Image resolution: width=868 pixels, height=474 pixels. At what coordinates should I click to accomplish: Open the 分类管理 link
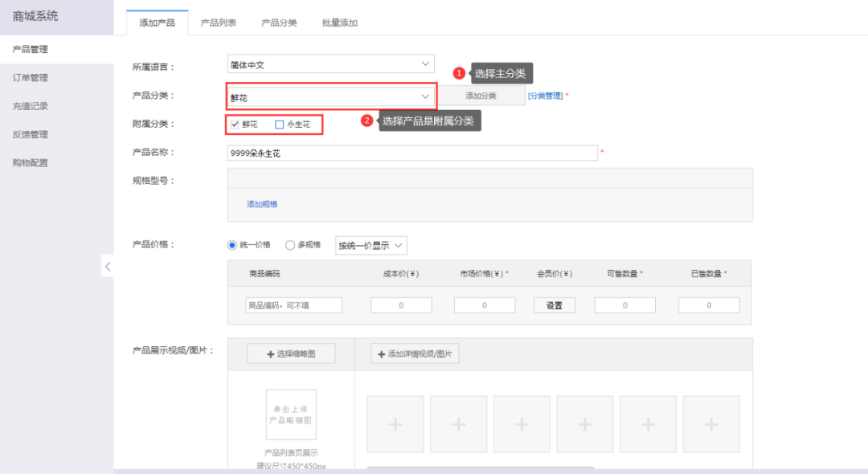click(545, 96)
